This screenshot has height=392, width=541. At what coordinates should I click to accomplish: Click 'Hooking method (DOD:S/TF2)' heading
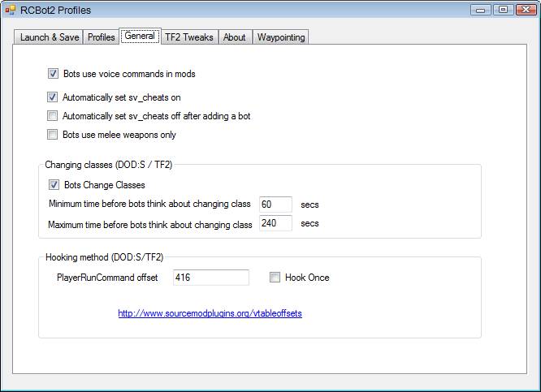pos(105,257)
